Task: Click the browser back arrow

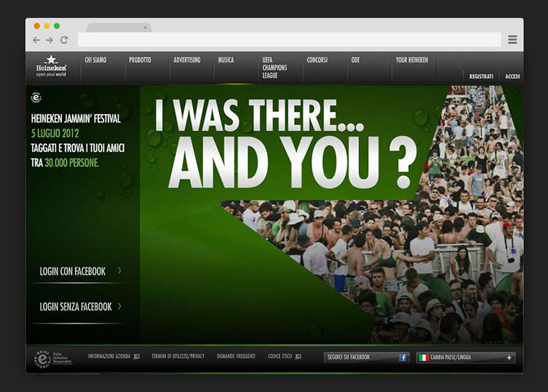Action: click(x=36, y=40)
